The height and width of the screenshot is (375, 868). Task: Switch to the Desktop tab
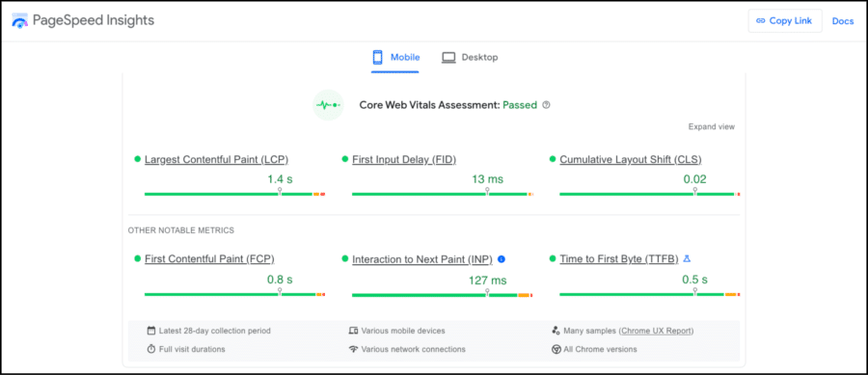[470, 58]
